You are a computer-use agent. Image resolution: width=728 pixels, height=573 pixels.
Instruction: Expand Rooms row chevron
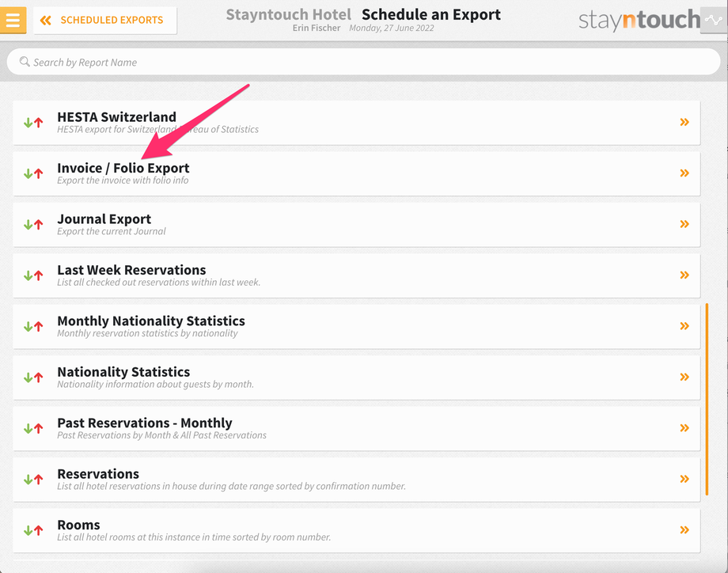pos(684,529)
